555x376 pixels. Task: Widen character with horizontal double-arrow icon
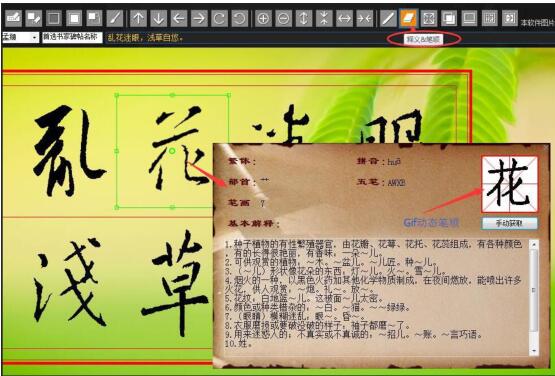[344, 18]
